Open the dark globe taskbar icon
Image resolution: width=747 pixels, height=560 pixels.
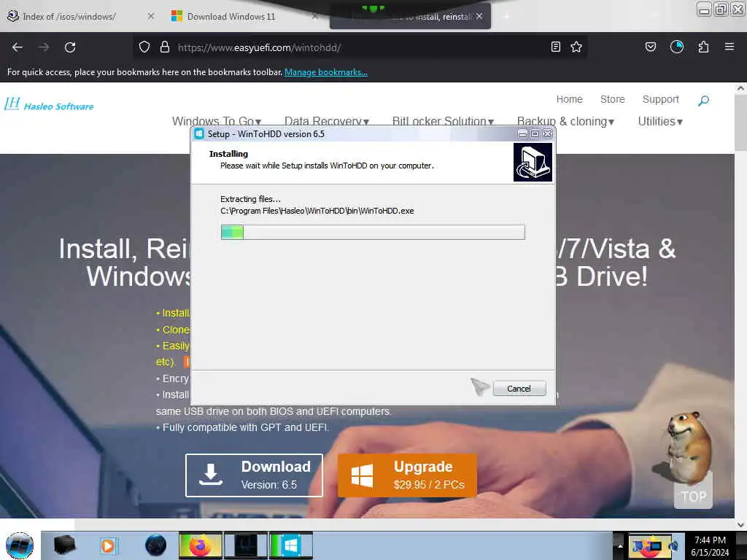(156, 545)
